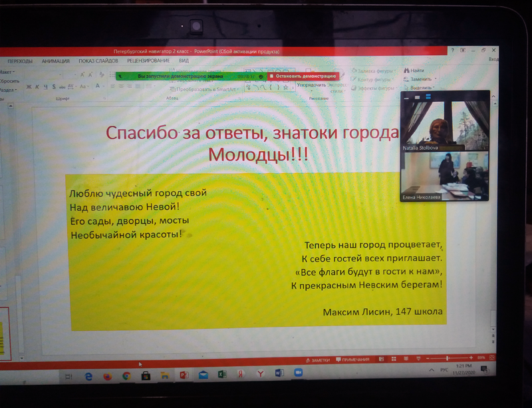Expand the Раздел section dropdown
Viewport: 532px width, 408px height.
[8, 90]
